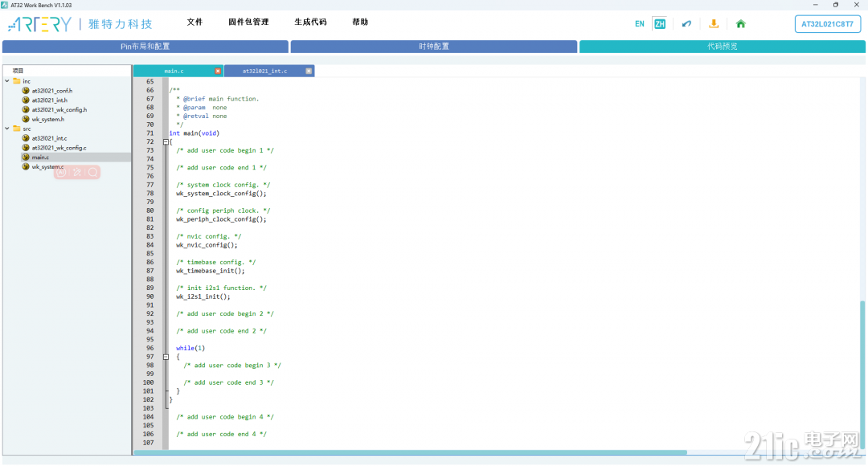Viewport: 868px width, 466px height.
Task: Open the 固件包管理 menu
Action: click(248, 22)
